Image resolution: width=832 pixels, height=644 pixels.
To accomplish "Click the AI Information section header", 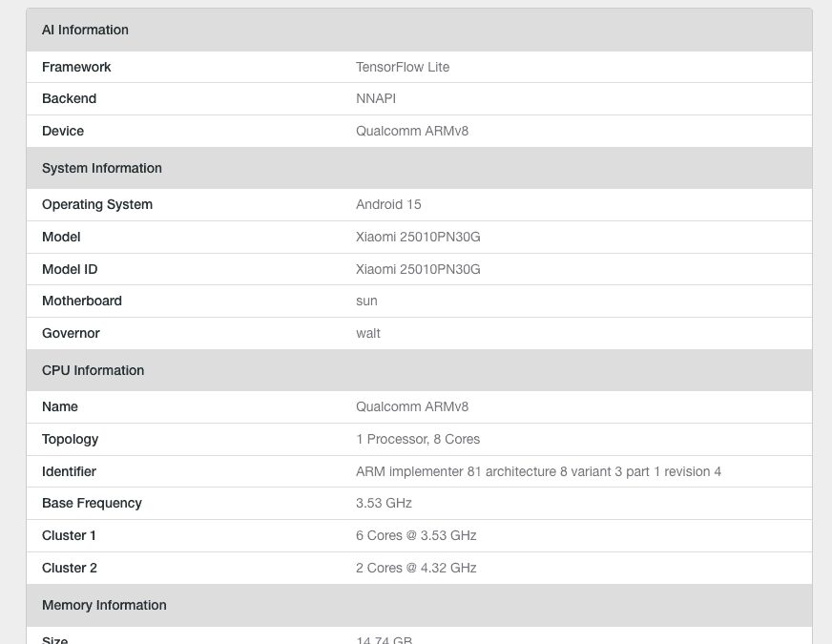I will (x=85, y=30).
